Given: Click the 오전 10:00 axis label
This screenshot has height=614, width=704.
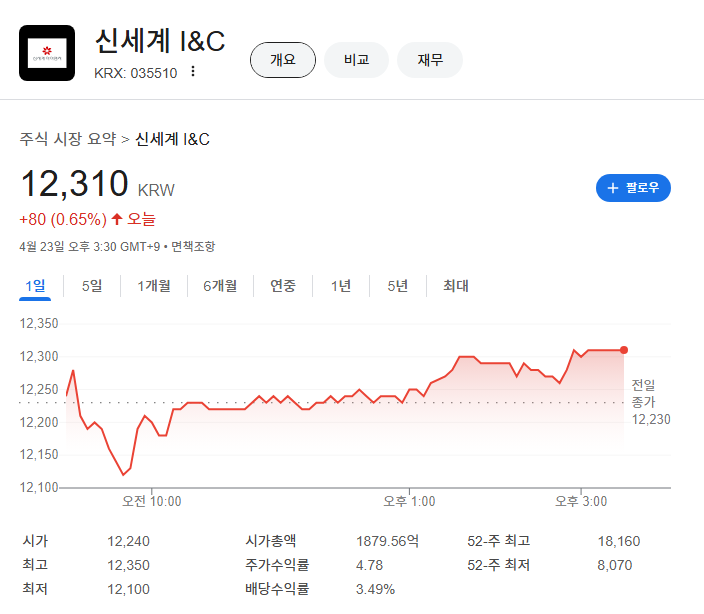Looking at the screenshot, I should [x=152, y=501].
